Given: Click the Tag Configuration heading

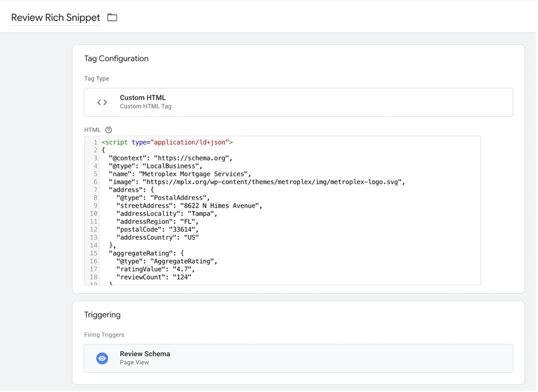Looking at the screenshot, I should pos(116,59).
